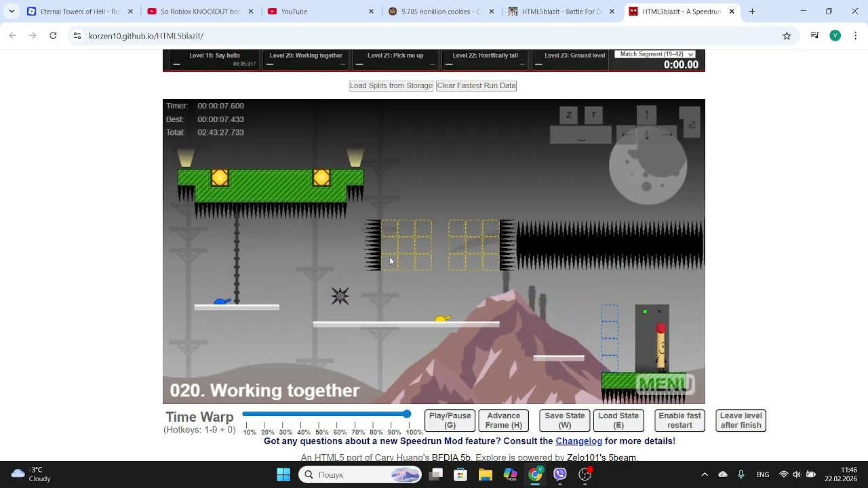Click the blue lever on left platform
This screenshot has height=488, width=868.
pyautogui.click(x=222, y=302)
